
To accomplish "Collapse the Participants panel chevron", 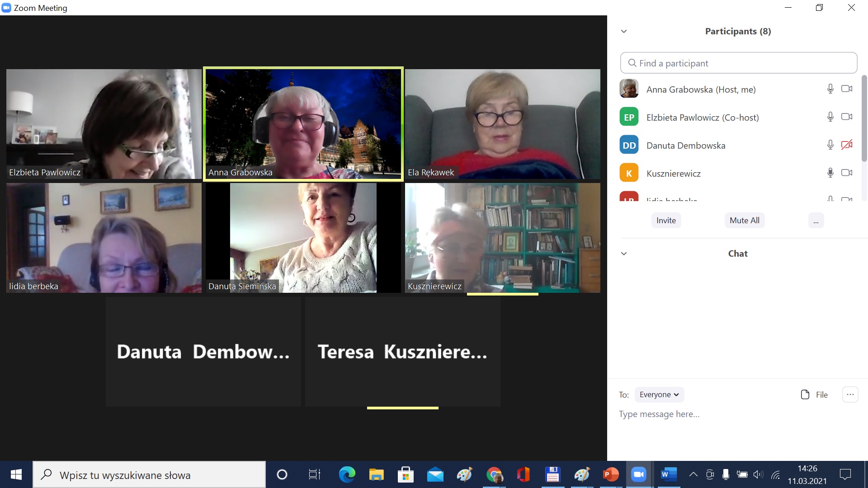I will 624,31.
